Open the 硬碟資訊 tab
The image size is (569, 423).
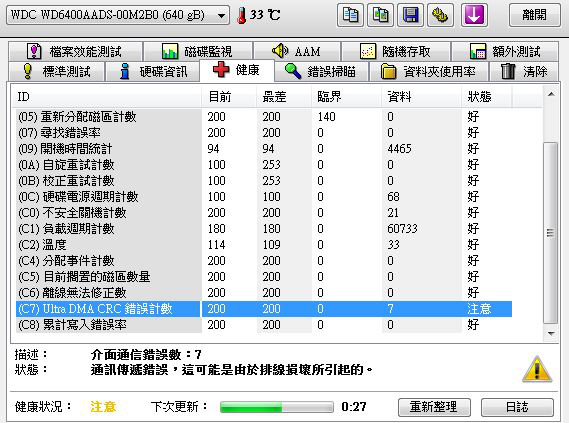click(x=152, y=71)
